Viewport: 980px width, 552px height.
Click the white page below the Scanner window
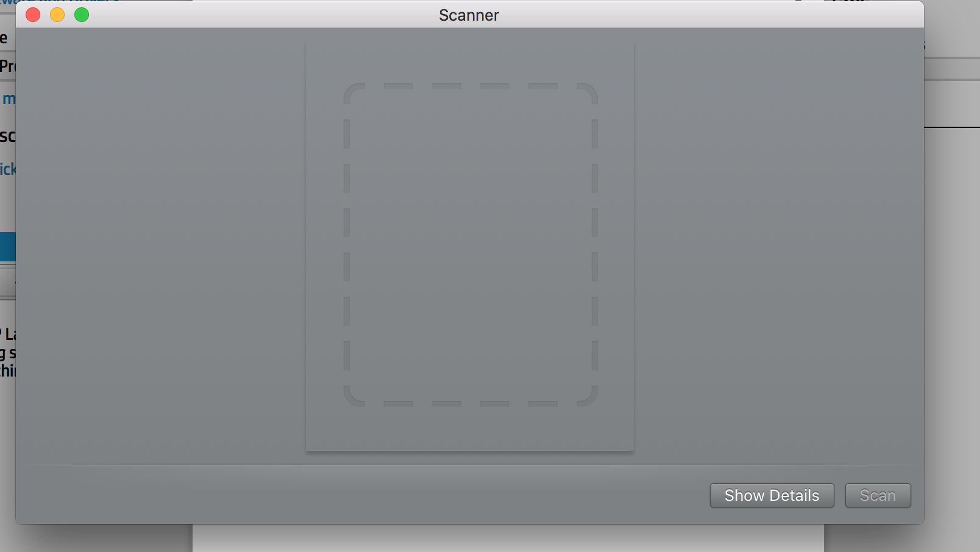(508, 538)
